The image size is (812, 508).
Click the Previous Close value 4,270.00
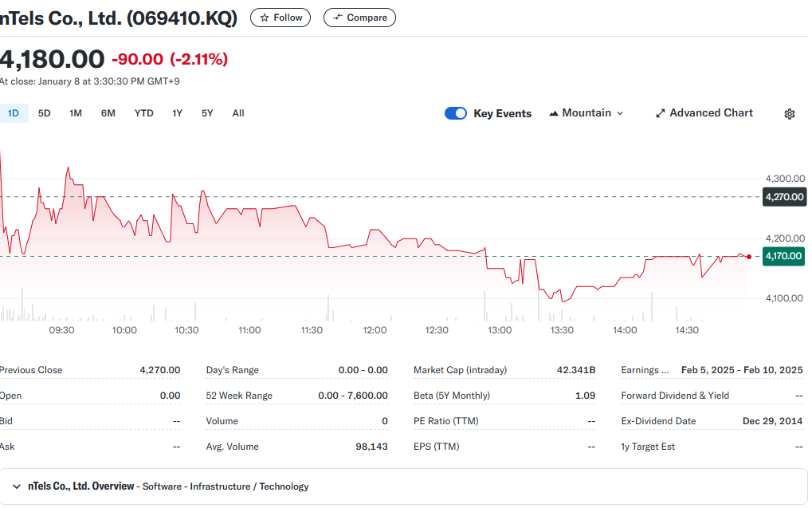[x=160, y=370]
